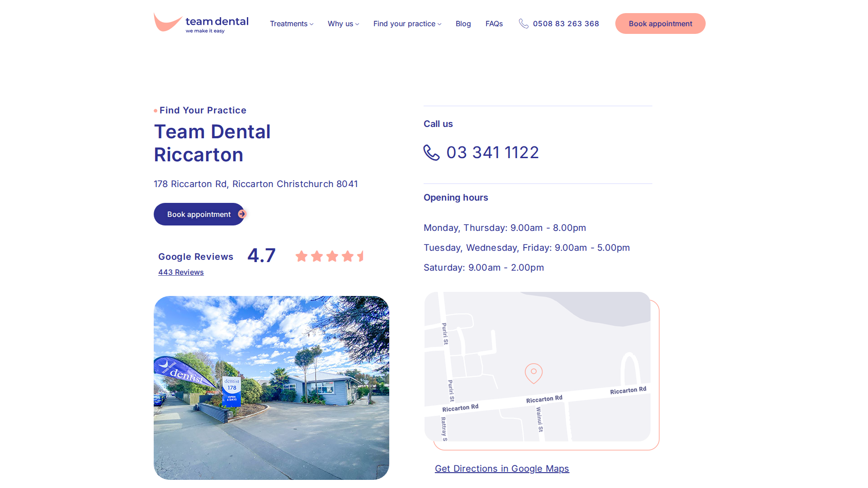The height and width of the screenshot is (488, 868).
Task: Expand the Why us chevron
Action: click(357, 24)
